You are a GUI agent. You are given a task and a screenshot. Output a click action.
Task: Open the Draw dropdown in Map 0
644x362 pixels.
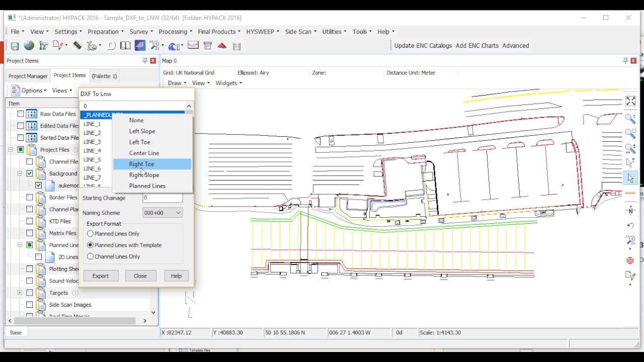coord(177,83)
